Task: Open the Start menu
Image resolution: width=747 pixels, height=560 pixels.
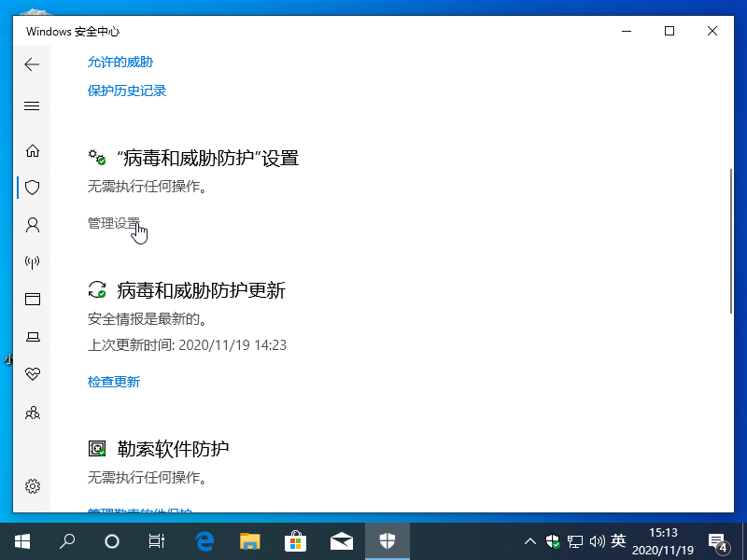Action: click(x=21, y=540)
